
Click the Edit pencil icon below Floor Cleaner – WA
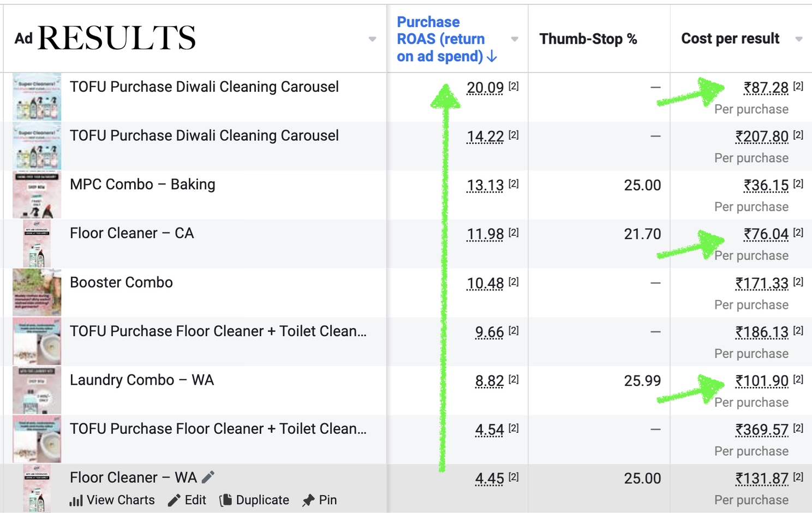[174, 500]
